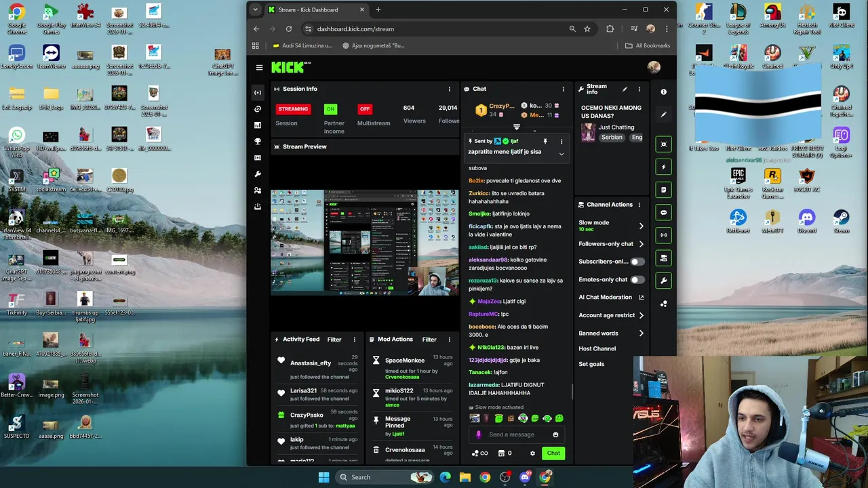This screenshot has width=868, height=488.
Task: Click Filter in the Mod Actions header
Action: [x=429, y=340]
